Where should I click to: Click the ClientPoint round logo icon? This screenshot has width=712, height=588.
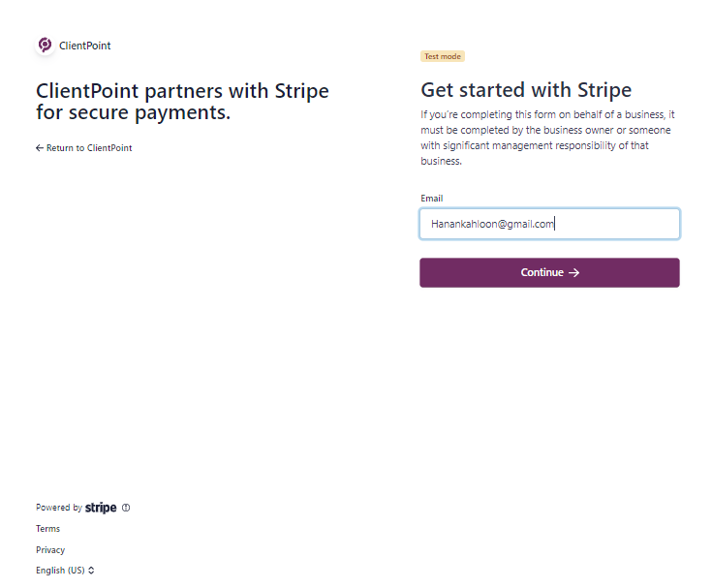coord(45,45)
